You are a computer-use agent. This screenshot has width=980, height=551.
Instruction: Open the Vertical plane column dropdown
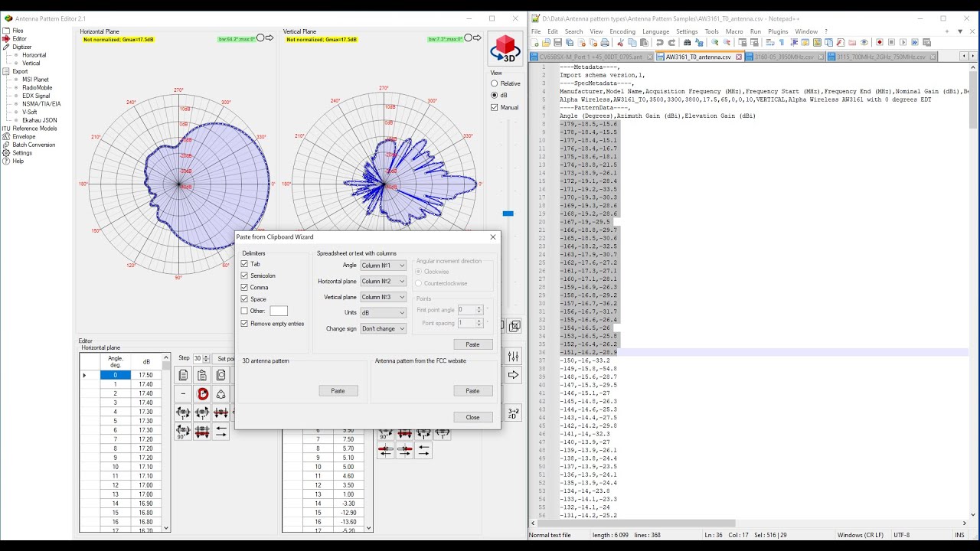click(384, 297)
